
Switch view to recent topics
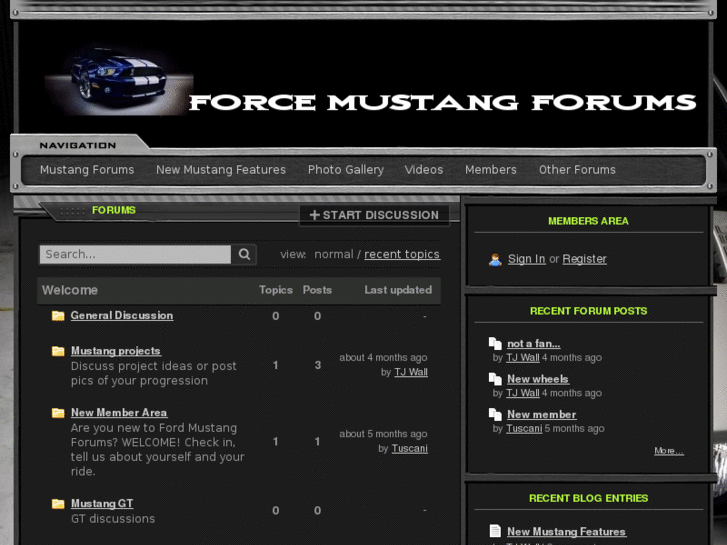(402, 254)
